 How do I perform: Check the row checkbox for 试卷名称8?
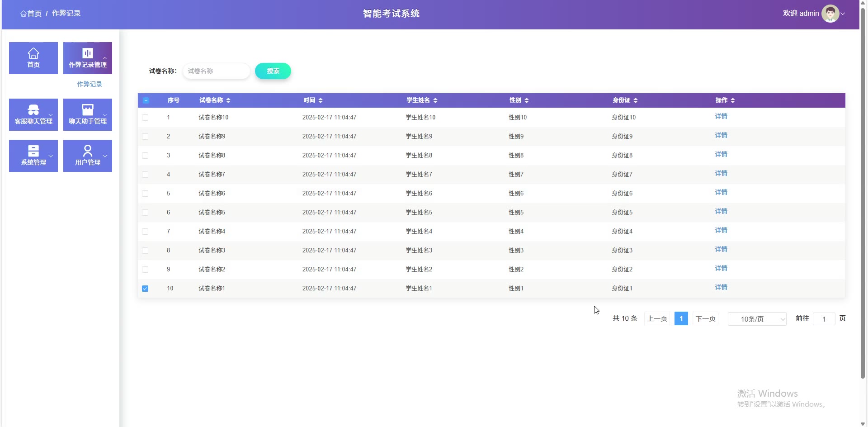tap(145, 156)
